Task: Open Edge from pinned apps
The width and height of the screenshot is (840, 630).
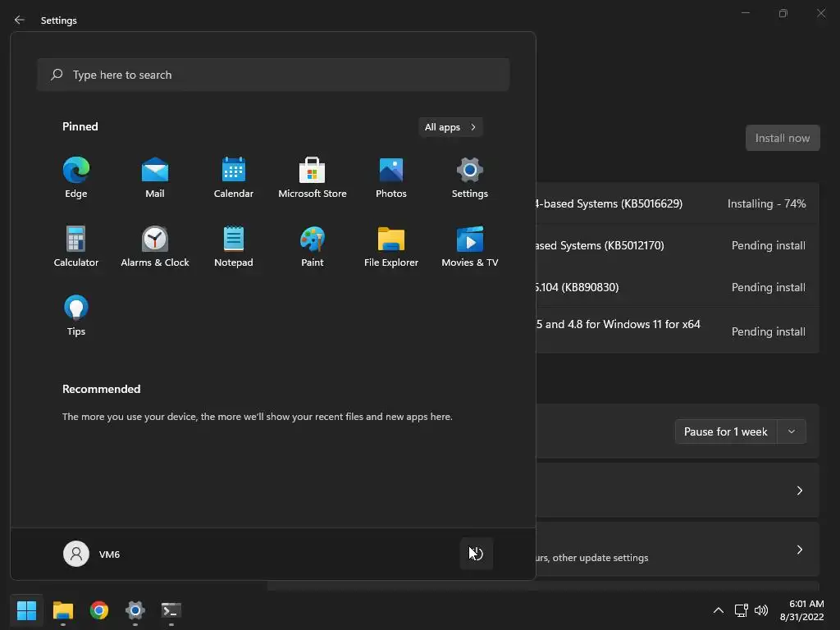Action: click(x=76, y=178)
